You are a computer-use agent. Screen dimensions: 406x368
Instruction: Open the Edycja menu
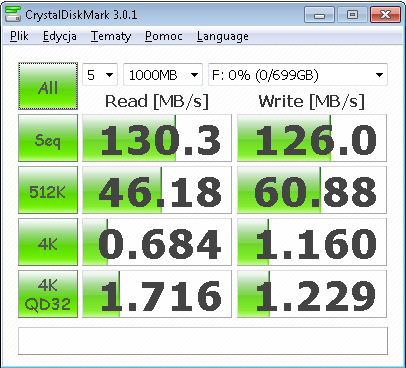click(x=60, y=36)
